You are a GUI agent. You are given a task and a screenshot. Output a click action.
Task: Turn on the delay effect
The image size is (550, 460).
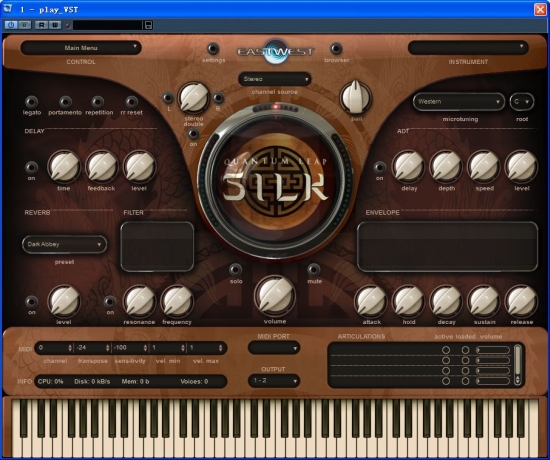point(32,167)
